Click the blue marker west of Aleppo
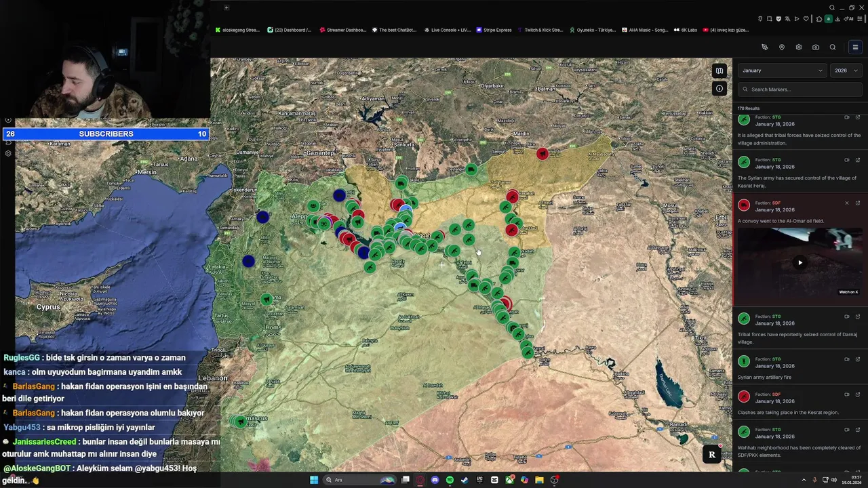The width and height of the screenshot is (868, 488). (x=262, y=217)
